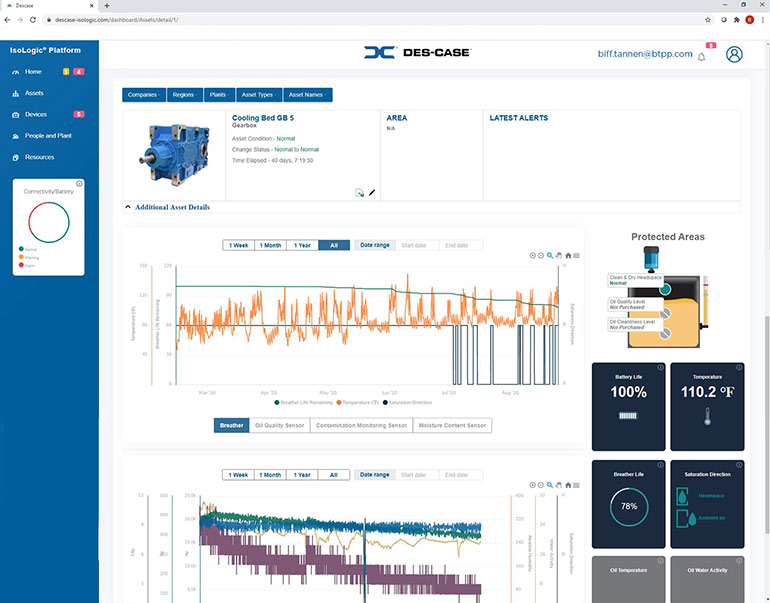Open browser extensions puzzle icon
The image size is (770, 603).
pos(737,20)
